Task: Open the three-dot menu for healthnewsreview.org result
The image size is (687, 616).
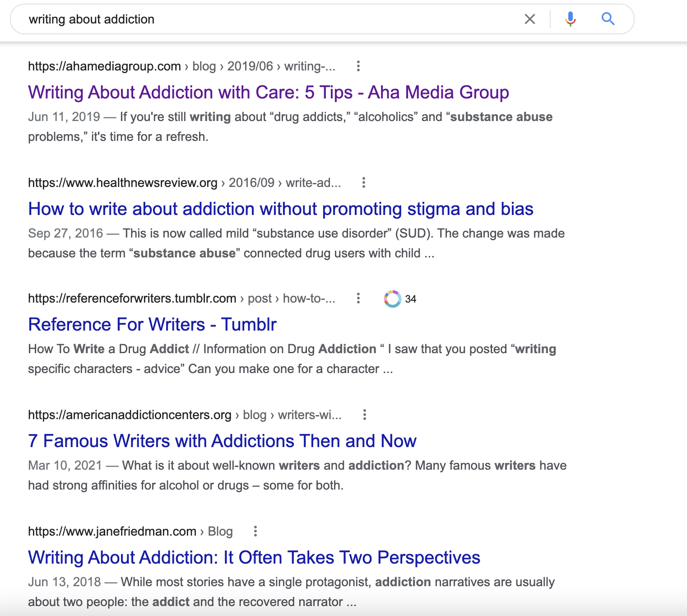Action: pyautogui.click(x=364, y=183)
